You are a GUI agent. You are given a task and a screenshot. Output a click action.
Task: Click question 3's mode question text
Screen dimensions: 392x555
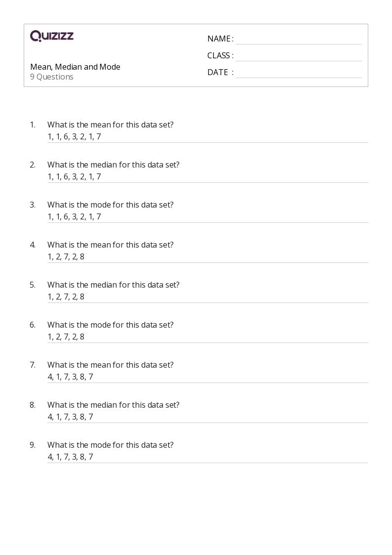(x=111, y=205)
